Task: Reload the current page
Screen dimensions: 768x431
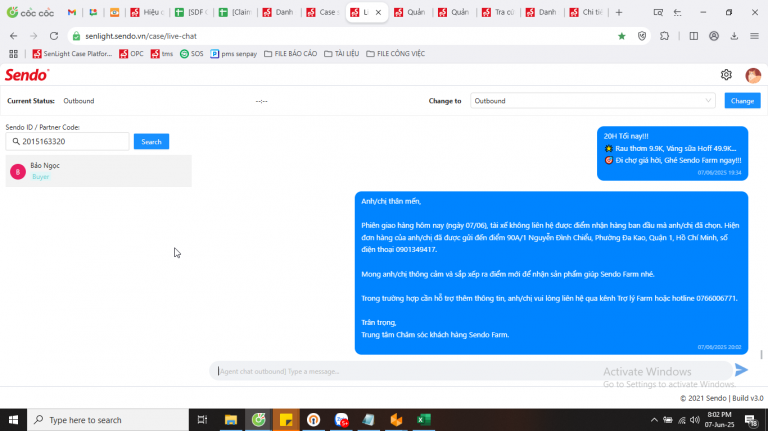Action: (54, 36)
